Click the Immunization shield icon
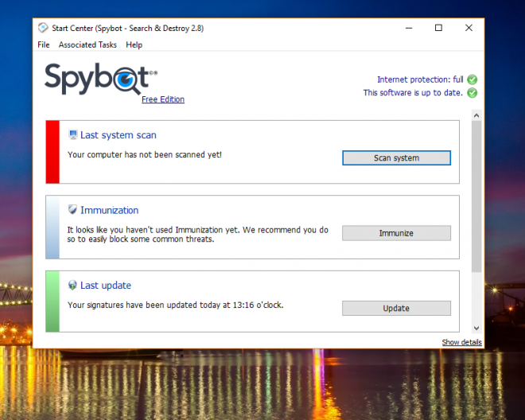Image resolution: width=525 pixels, height=420 pixels. click(x=72, y=210)
